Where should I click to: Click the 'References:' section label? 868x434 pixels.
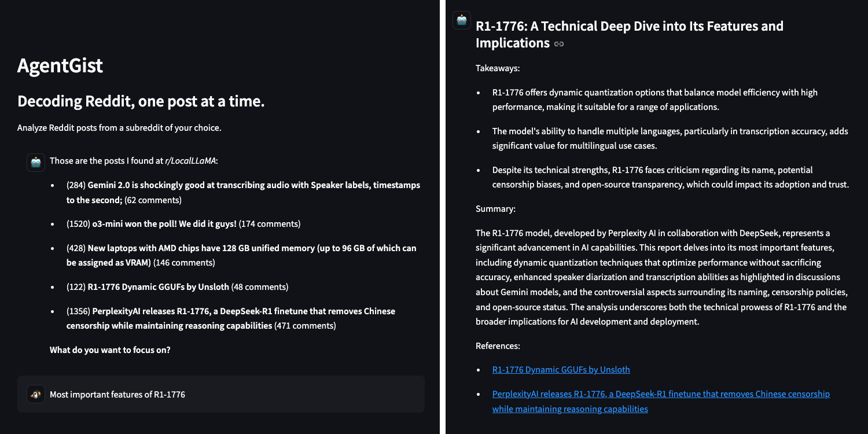498,346
